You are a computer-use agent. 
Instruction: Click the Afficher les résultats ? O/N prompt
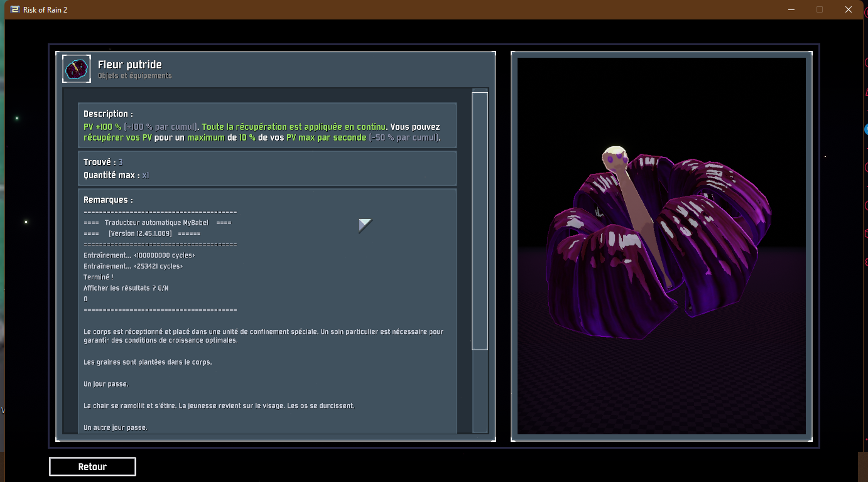click(126, 288)
